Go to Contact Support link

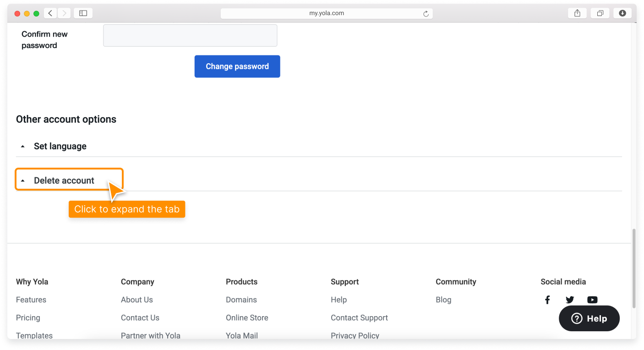[359, 317]
